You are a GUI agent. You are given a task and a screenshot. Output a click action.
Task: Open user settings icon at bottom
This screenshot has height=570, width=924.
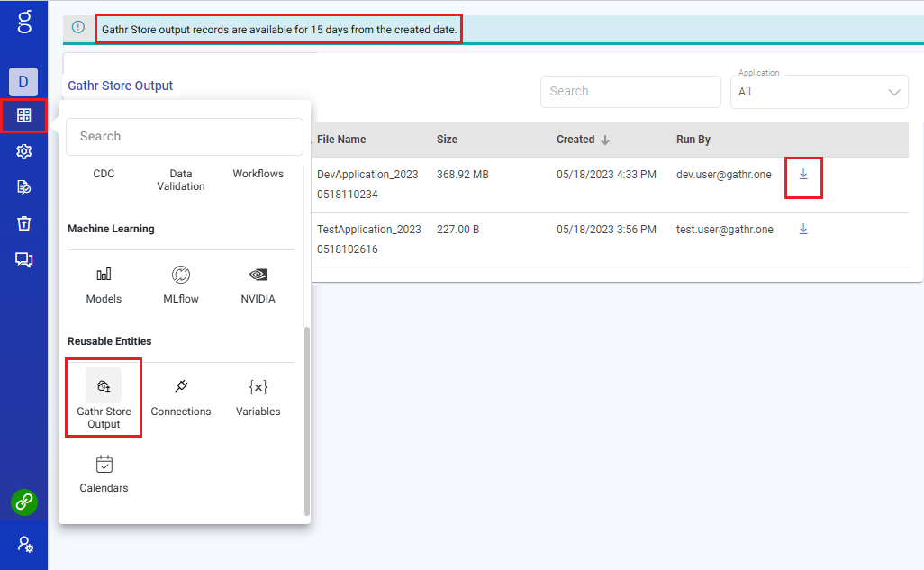24,545
